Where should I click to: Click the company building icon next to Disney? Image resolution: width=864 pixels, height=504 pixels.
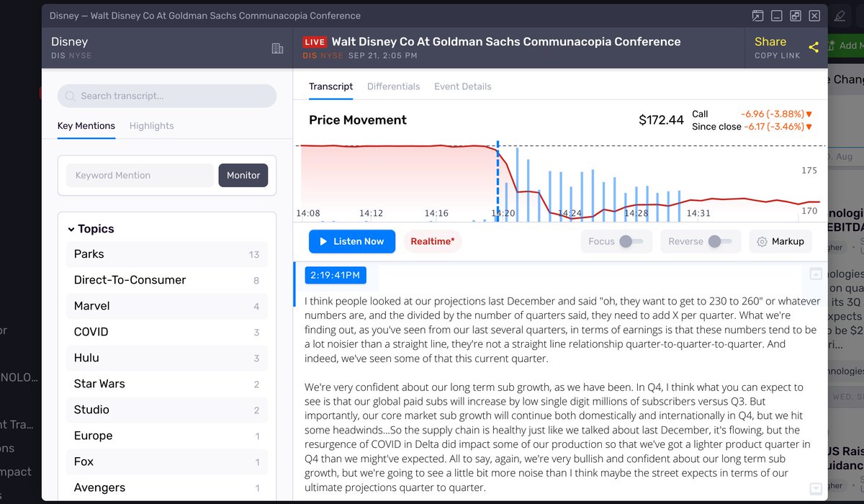tap(277, 48)
